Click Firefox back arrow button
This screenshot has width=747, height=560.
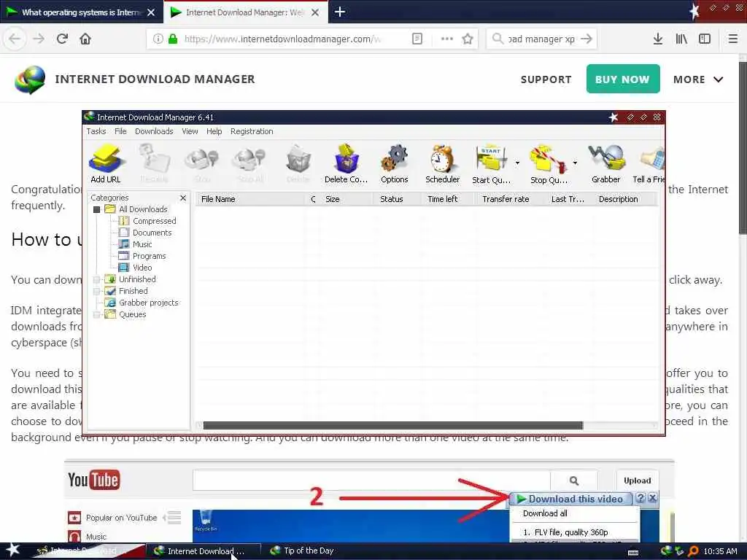[x=15, y=39]
